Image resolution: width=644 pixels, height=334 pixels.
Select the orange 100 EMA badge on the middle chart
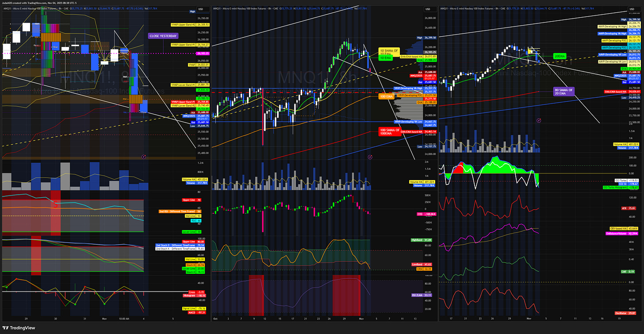[x=386, y=96]
